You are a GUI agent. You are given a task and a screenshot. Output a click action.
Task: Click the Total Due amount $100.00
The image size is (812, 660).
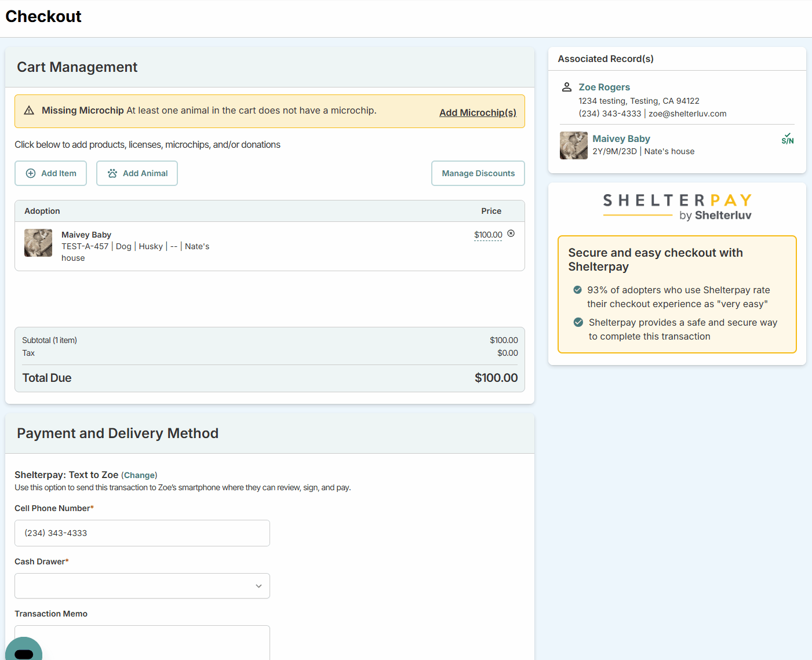pyautogui.click(x=496, y=378)
